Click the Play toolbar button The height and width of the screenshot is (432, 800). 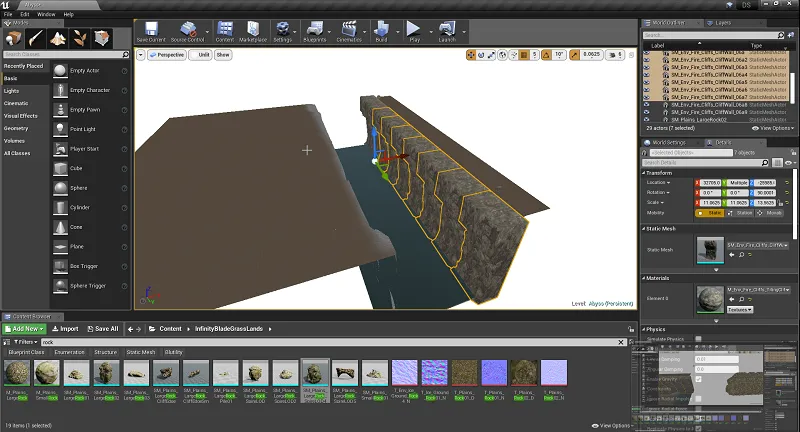point(414,32)
